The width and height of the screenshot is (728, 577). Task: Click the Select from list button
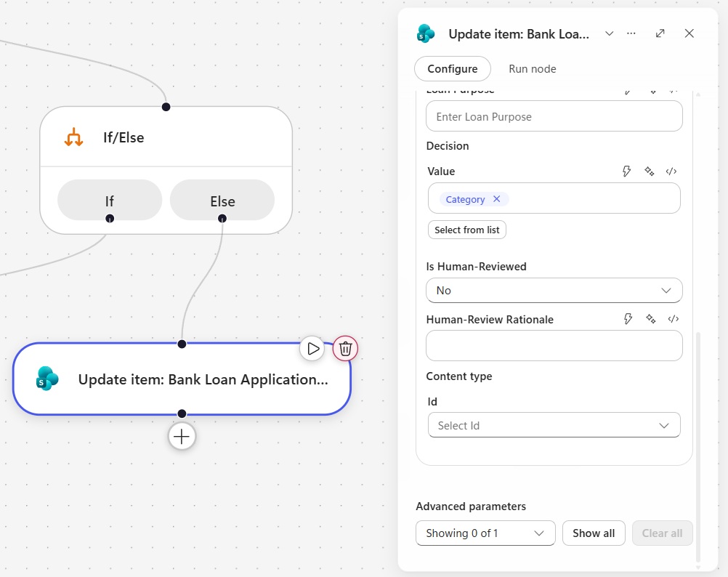466,230
